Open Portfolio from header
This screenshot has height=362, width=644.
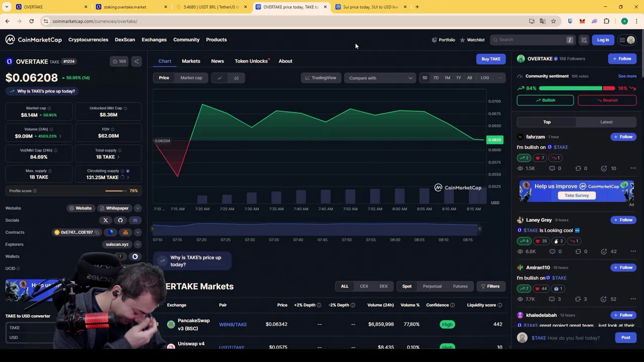443,40
